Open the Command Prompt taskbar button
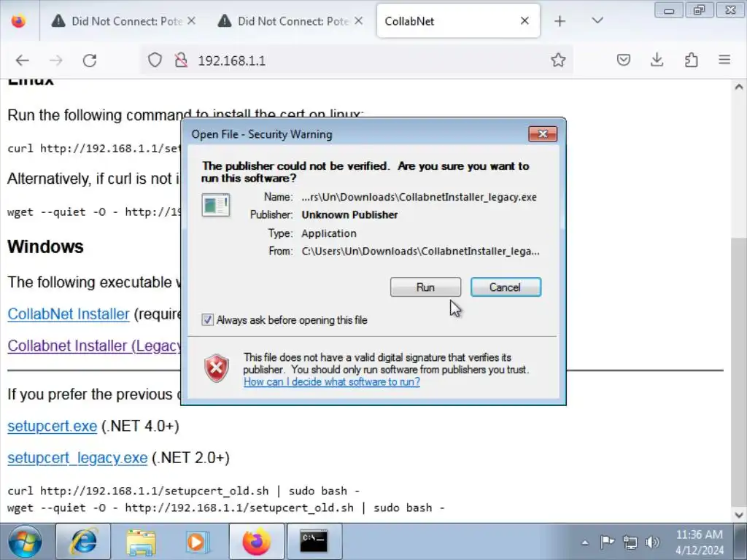The height and width of the screenshot is (560, 747). [x=314, y=542]
